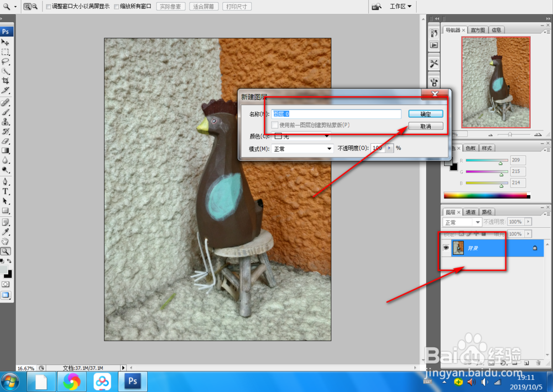Swap foreground and background colors
The height and width of the screenshot is (392, 553).
[x=9, y=261]
